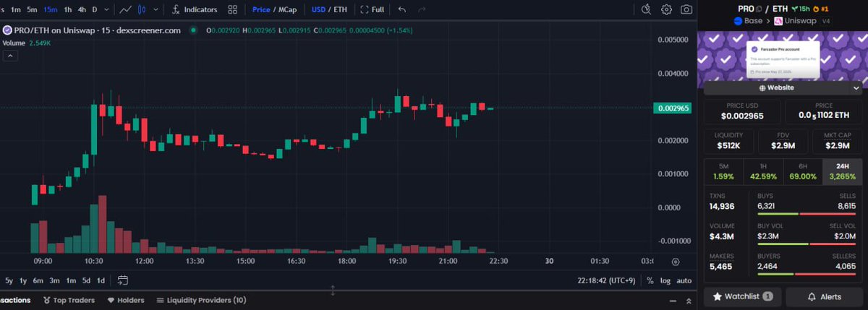The height and width of the screenshot is (310, 868).
Task: Toggle log scale
Action: click(x=665, y=280)
